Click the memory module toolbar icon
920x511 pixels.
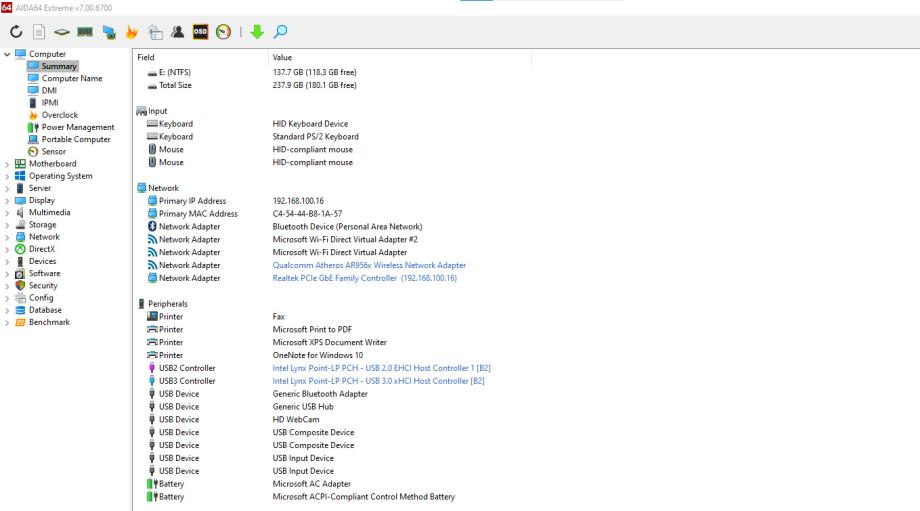pos(85,32)
